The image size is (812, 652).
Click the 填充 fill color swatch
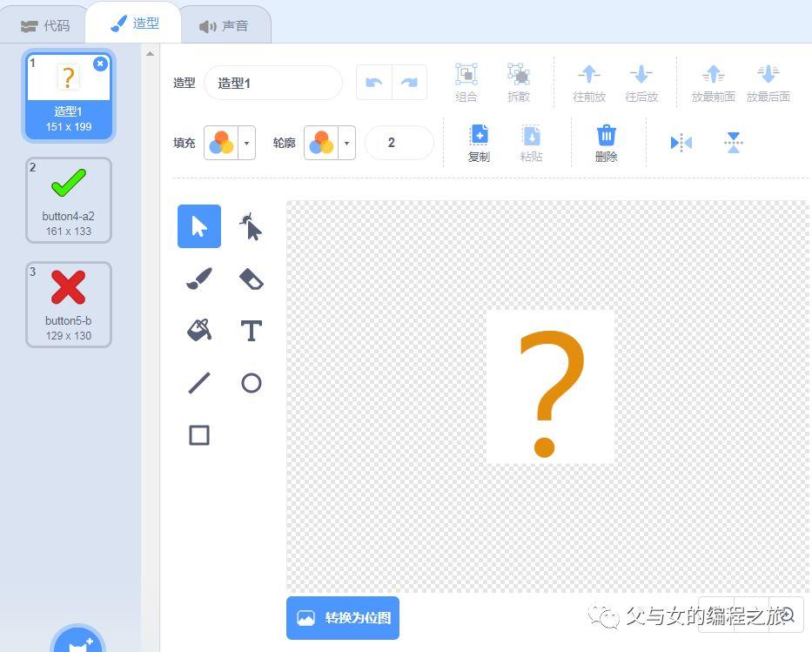[221, 143]
